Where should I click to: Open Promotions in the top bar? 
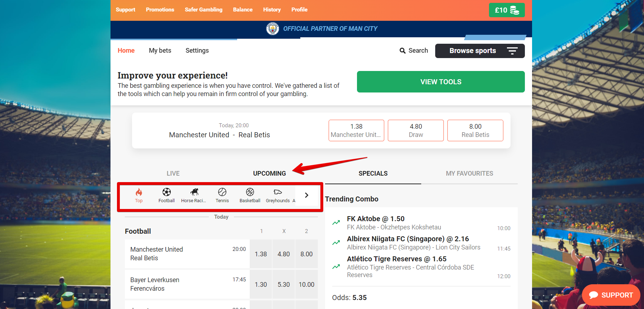pos(160,10)
